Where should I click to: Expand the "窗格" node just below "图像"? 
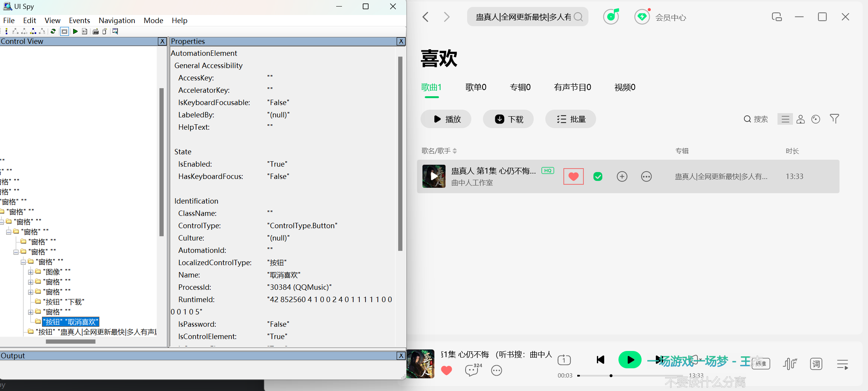[30, 282]
